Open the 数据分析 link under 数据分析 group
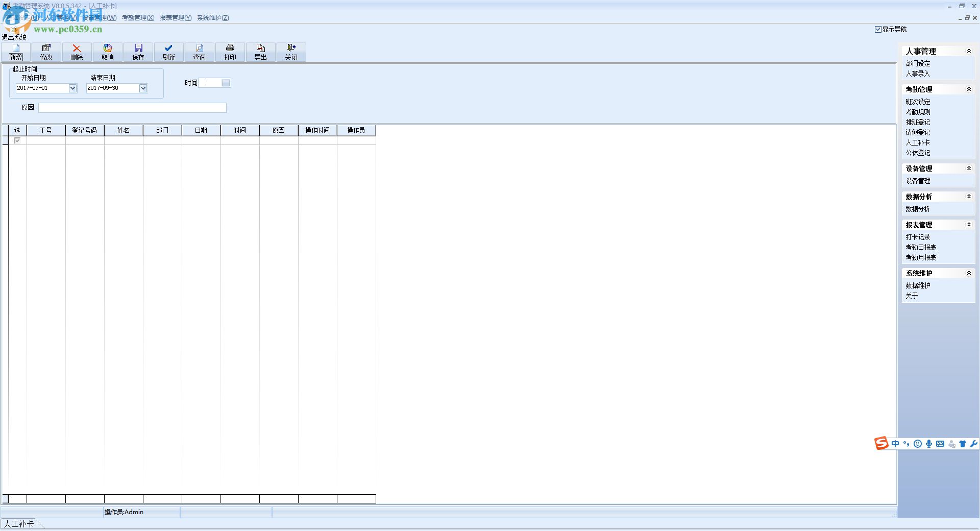Image resolution: width=980 pixels, height=531 pixels. point(918,209)
